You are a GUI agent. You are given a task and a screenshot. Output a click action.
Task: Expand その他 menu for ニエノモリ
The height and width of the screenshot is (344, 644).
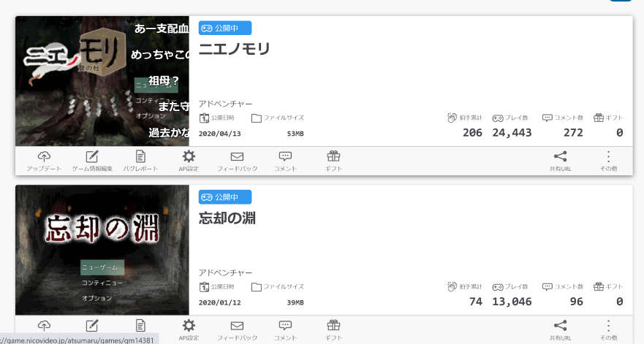608,161
